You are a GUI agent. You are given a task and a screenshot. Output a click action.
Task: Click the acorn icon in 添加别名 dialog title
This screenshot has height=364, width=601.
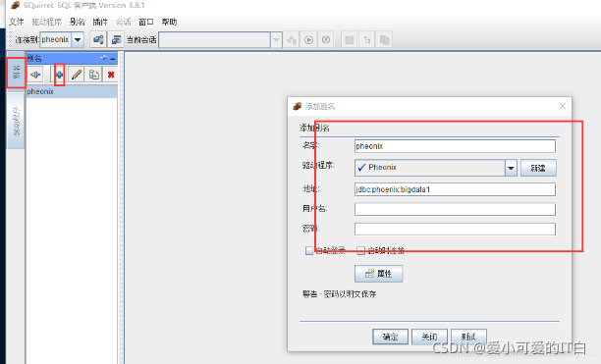click(x=297, y=106)
